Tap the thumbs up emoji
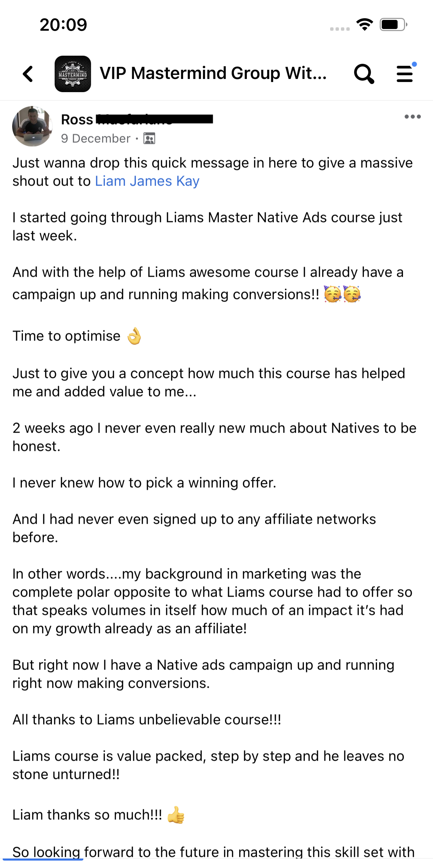The height and width of the screenshot is (868, 433). pos(176,815)
